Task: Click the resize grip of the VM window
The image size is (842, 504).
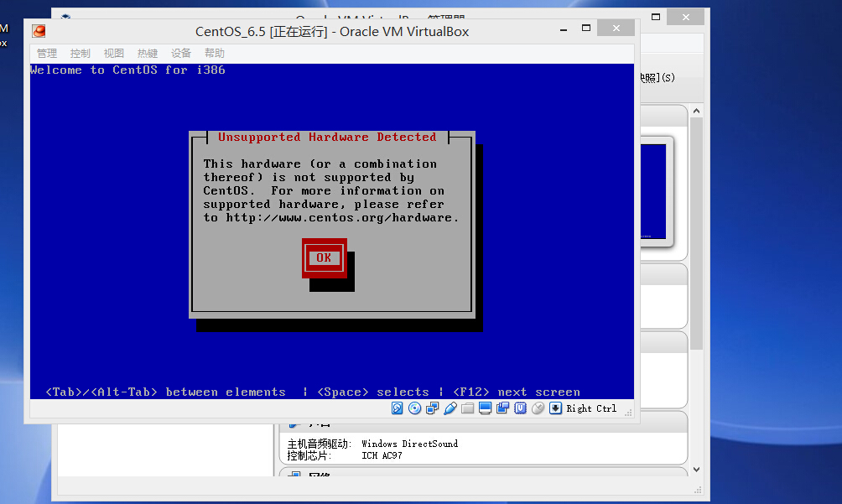Action: (628, 413)
